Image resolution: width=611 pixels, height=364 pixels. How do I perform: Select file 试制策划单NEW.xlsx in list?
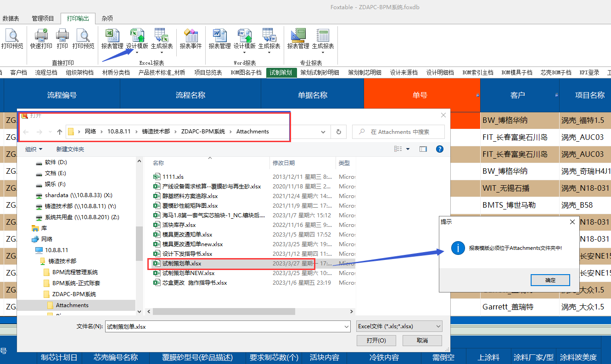pyautogui.click(x=188, y=273)
